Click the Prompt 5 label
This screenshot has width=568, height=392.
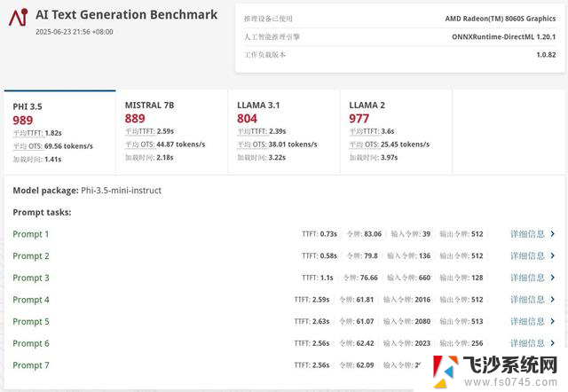coord(31,321)
